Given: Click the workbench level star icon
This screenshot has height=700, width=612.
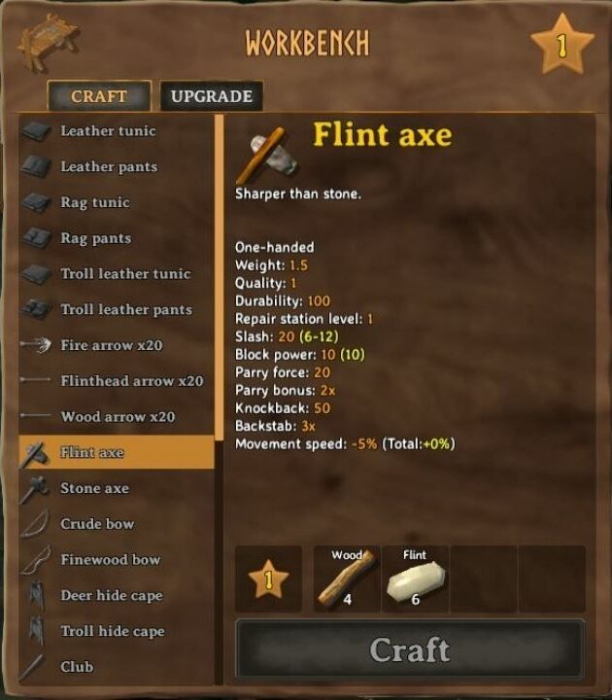Looking at the screenshot, I should coord(562,45).
